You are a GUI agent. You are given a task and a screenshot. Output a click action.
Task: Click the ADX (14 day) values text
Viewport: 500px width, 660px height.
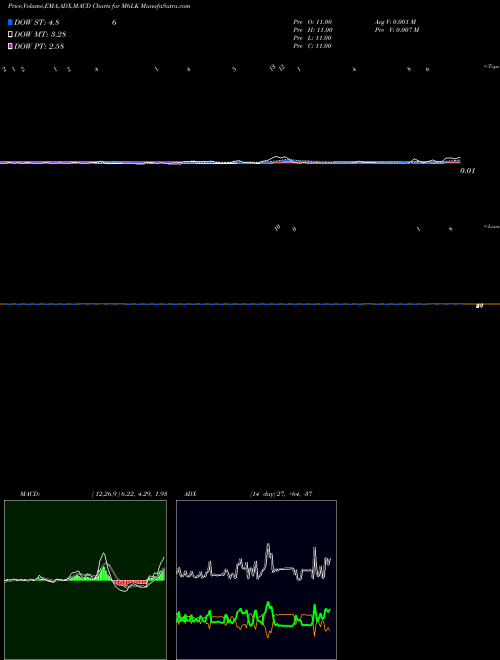pos(281,494)
